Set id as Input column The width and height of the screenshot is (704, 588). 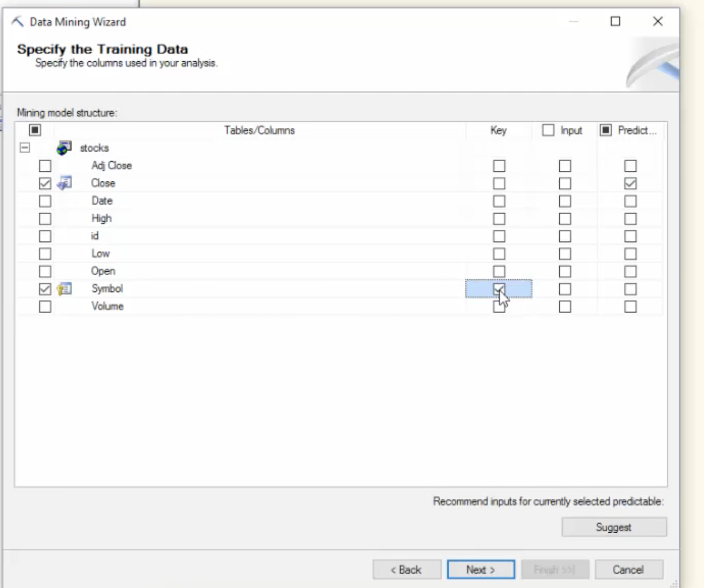(x=565, y=236)
